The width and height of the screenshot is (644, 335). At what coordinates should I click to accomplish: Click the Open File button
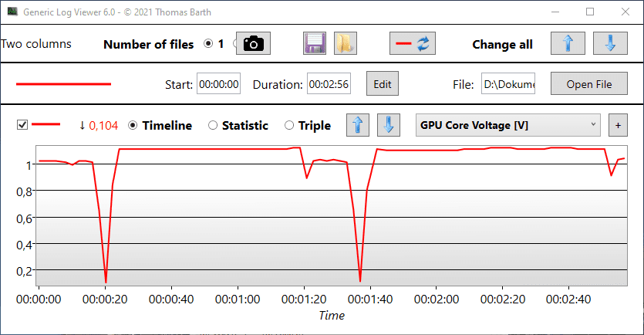[x=589, y=84]
